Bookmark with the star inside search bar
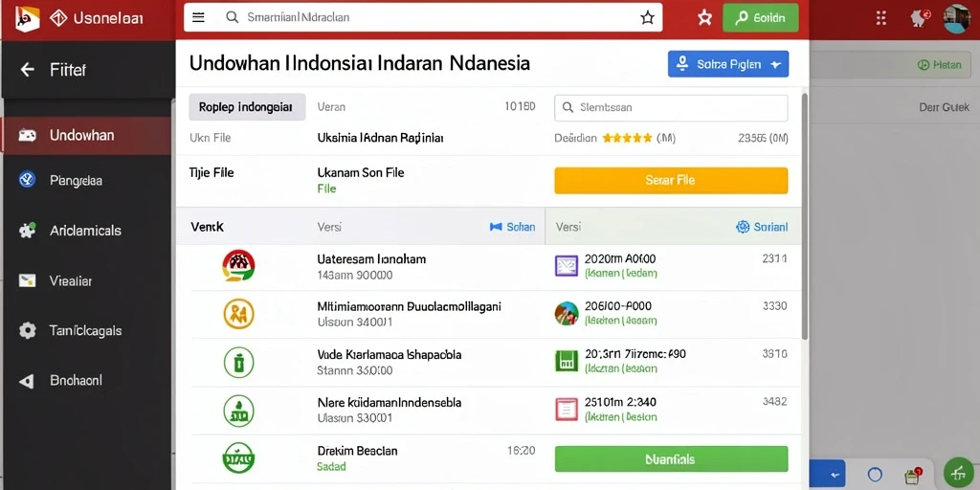Viewport: 980px width, 490px height. [x=648, y=17]
